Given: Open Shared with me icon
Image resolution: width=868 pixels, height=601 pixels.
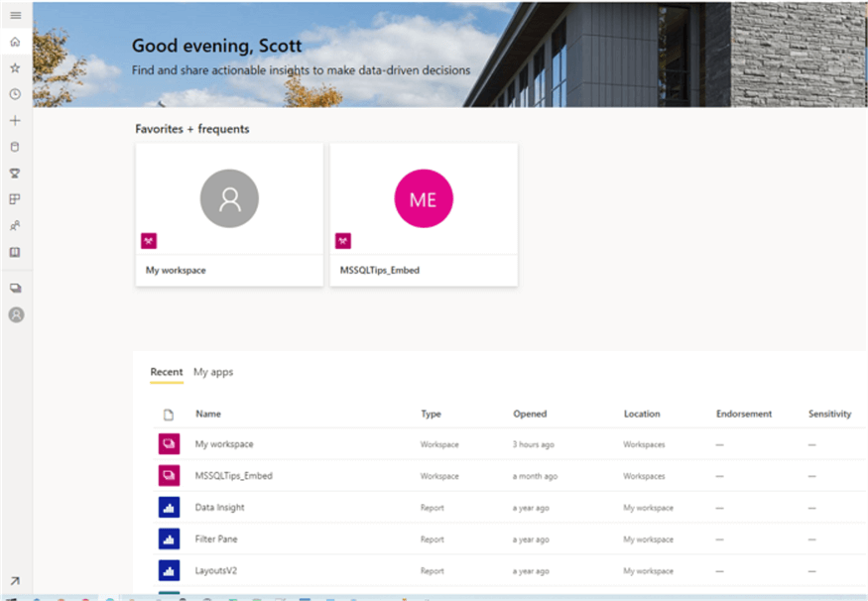Looking at the screenshot, I should coord(16,226).
